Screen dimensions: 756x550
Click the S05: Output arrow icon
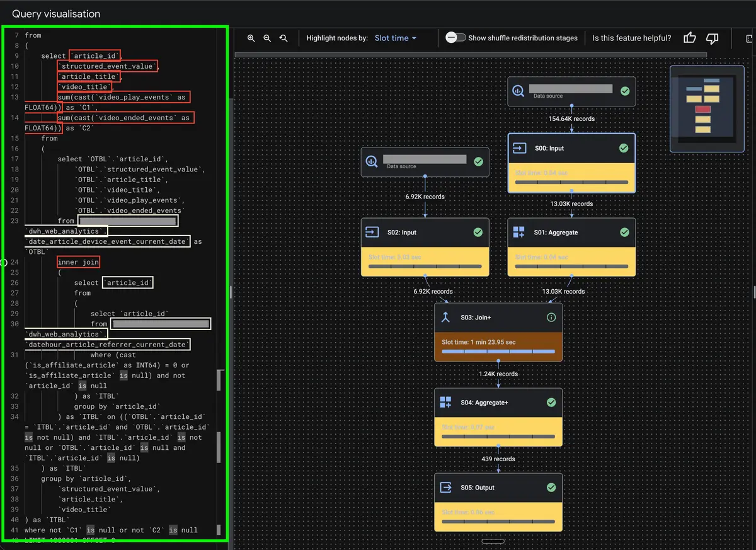click(x=445, y=488)
